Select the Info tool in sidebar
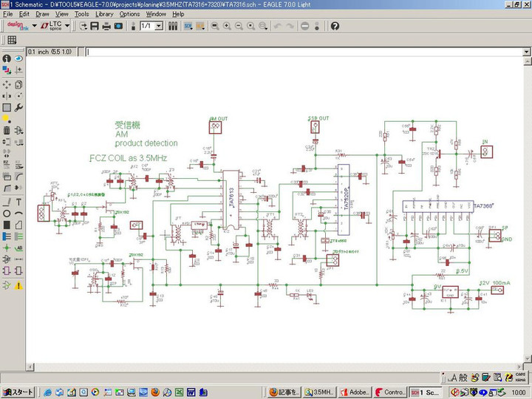 tap(7, 58)
